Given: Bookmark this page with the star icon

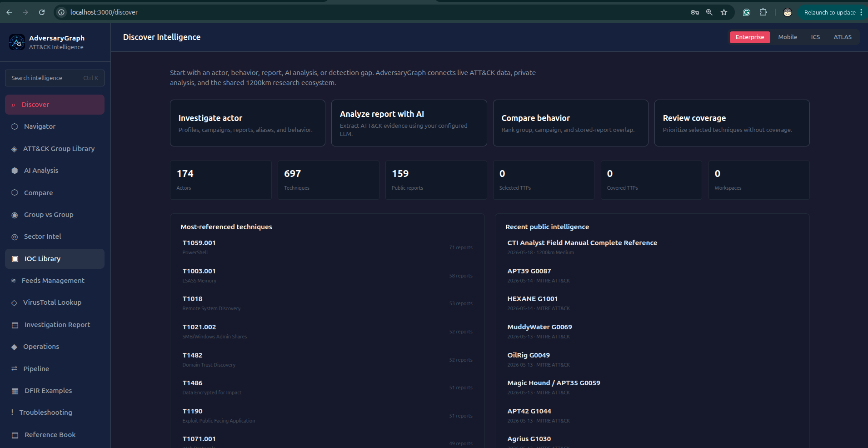Looking at the screenshot, I should pyautogui.click(x=724, y=12).
